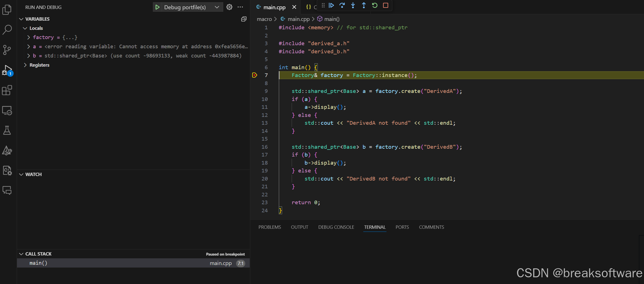Image resolution: width=644 pixels, height=284 pixels.
Task: Select the TERMINAL panel tab
Action: click(x=375, y=227)
